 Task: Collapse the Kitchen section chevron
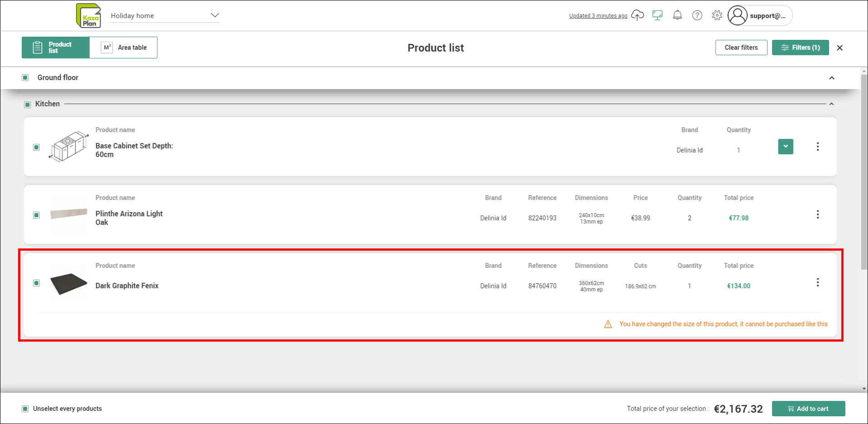(x=831, y=104)
